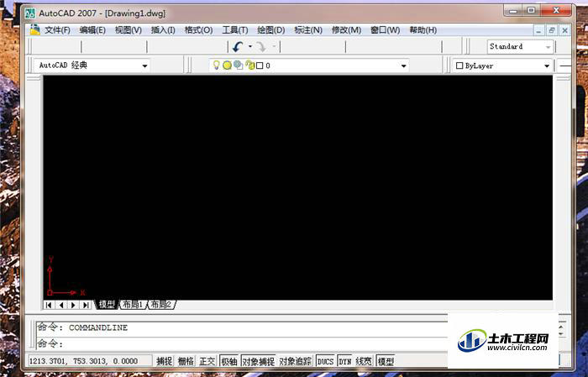Image resolution: width=588 pixels, height=377 pixels.
Task: Click the previous layout tab arrow
Action: pyautogui.click(x=61, y=305)
